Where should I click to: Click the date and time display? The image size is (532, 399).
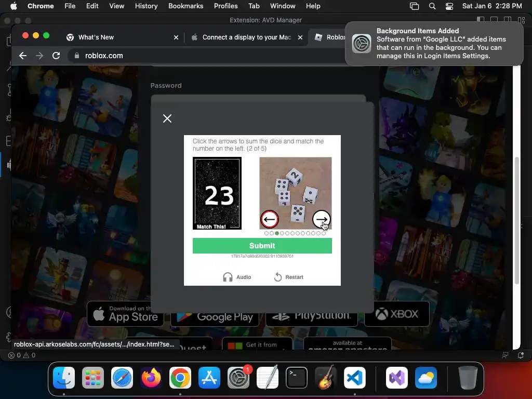pyautogui.click(x=492, y=6)
